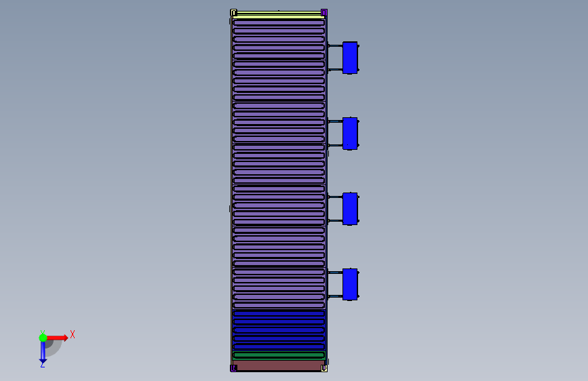
Task: Select the uppermost blue box on the right side
Action: [x=350, y=58]
